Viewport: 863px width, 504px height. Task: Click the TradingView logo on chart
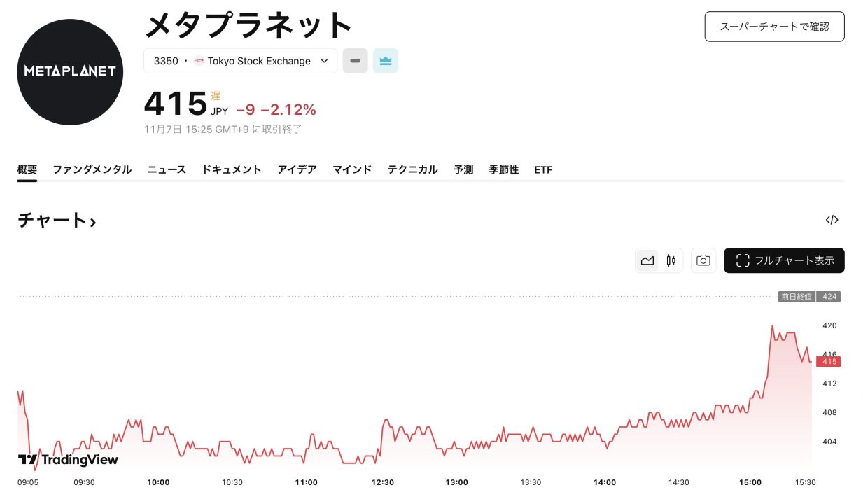(x=69, y=460)
